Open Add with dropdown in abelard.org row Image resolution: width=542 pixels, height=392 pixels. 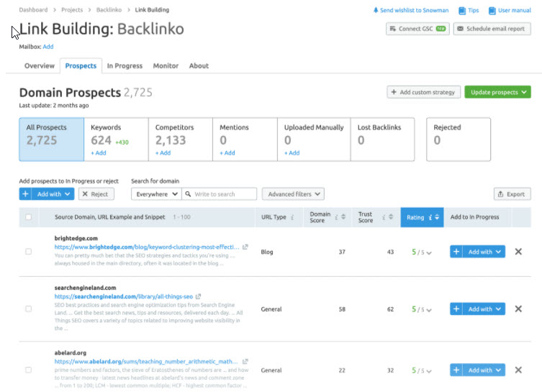point(484,370)
